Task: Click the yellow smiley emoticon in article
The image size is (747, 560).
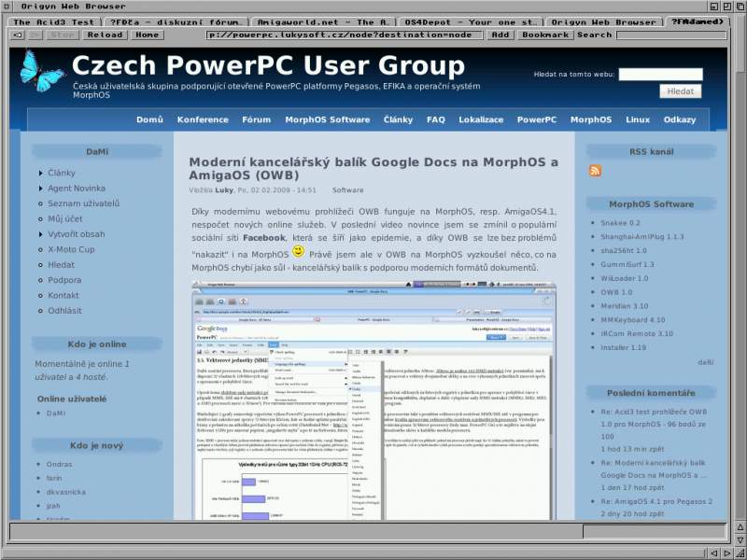Action: pyautogui.click(x=298, y=252)
